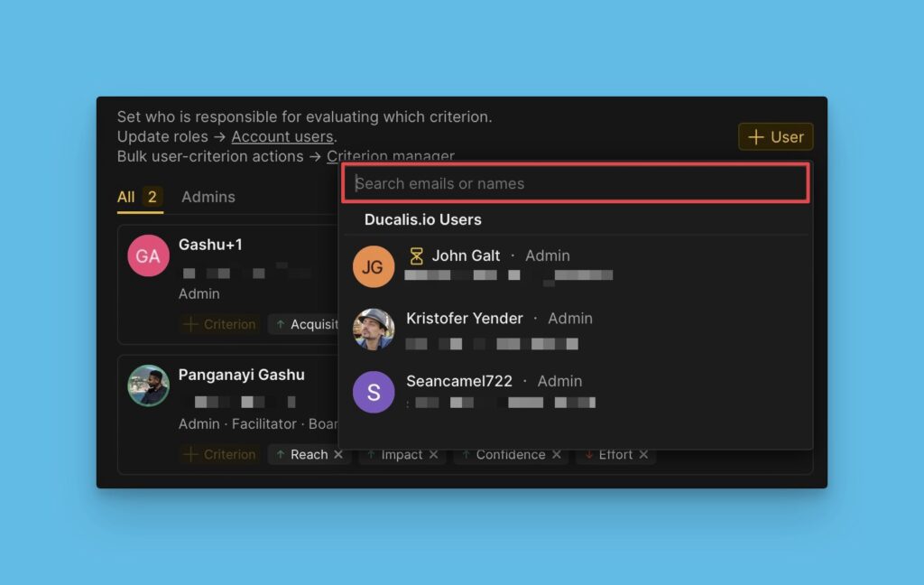The width and height of the screenshot is (924, 585).
Task: Click the purple S avatar for Seancamel722
Action: [x=374, y=392]
